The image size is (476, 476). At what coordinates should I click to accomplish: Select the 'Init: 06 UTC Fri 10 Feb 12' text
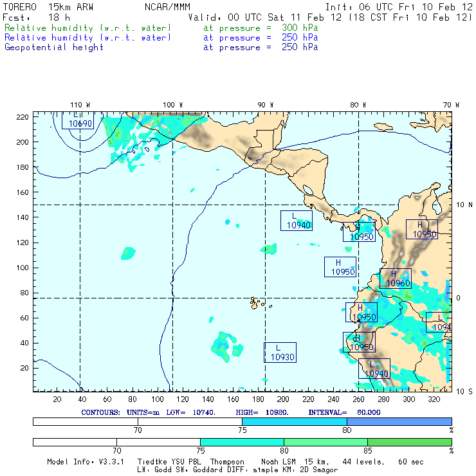(399, 7)
